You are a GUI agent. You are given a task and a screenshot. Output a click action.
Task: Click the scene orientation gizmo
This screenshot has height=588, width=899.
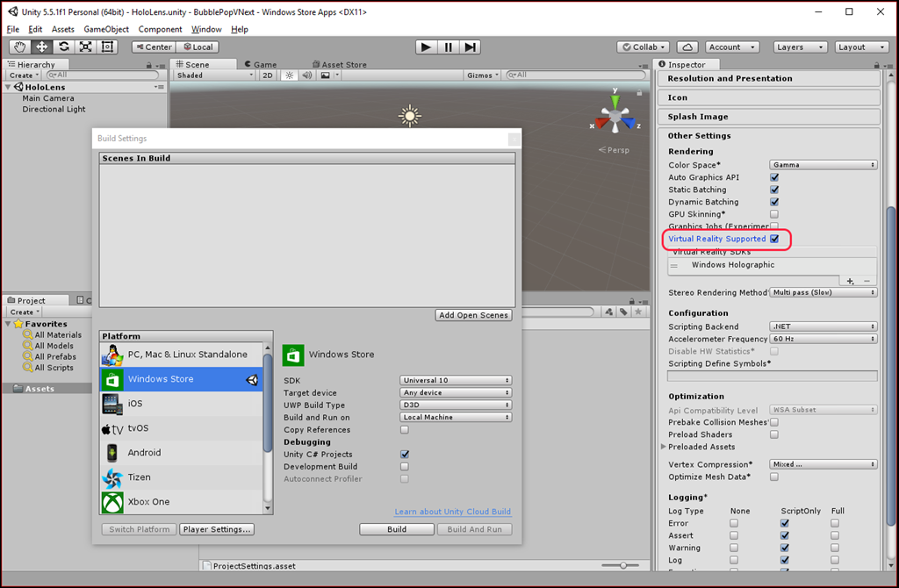[615, 115]
